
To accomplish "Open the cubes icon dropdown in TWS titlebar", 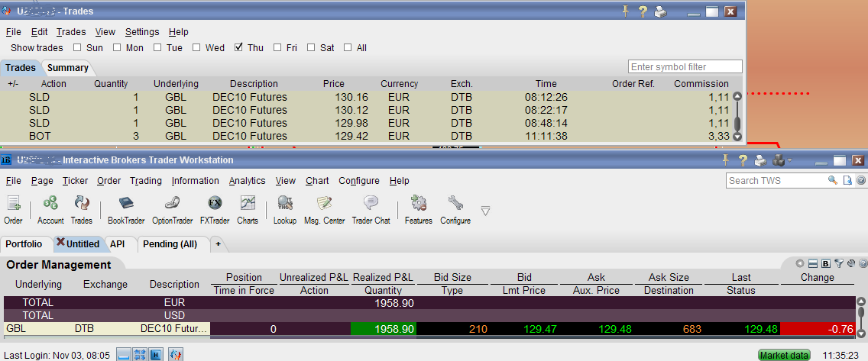I will point(782,160).
